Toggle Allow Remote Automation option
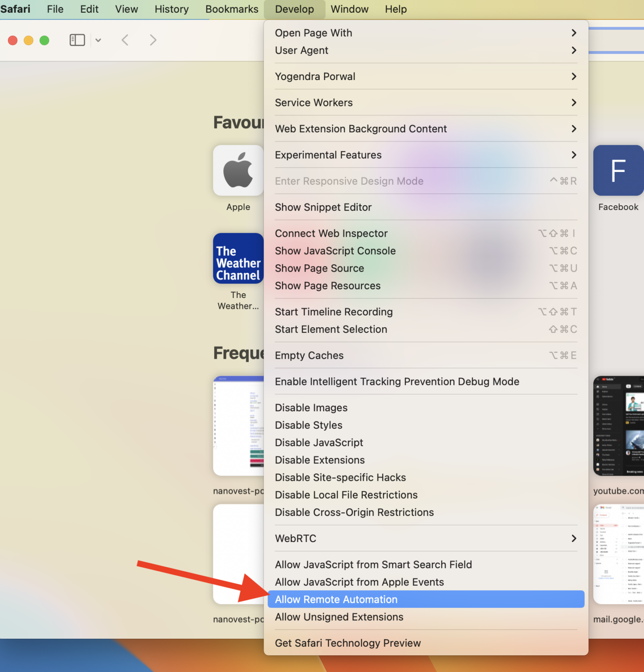 [336, 599]
